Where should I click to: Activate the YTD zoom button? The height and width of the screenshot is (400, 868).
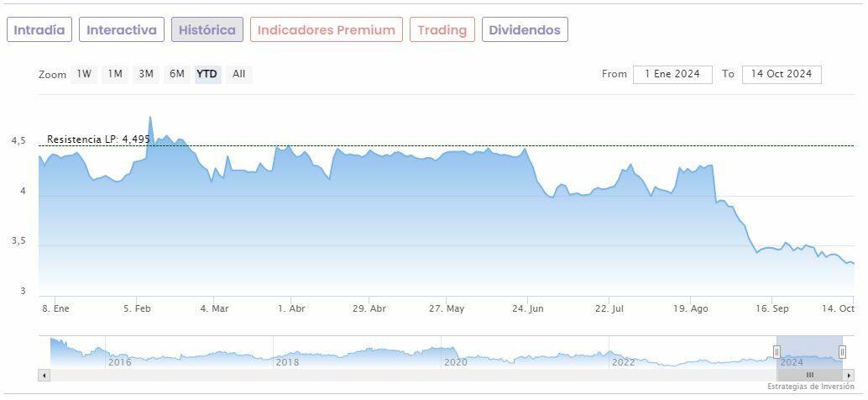(207, 74)
